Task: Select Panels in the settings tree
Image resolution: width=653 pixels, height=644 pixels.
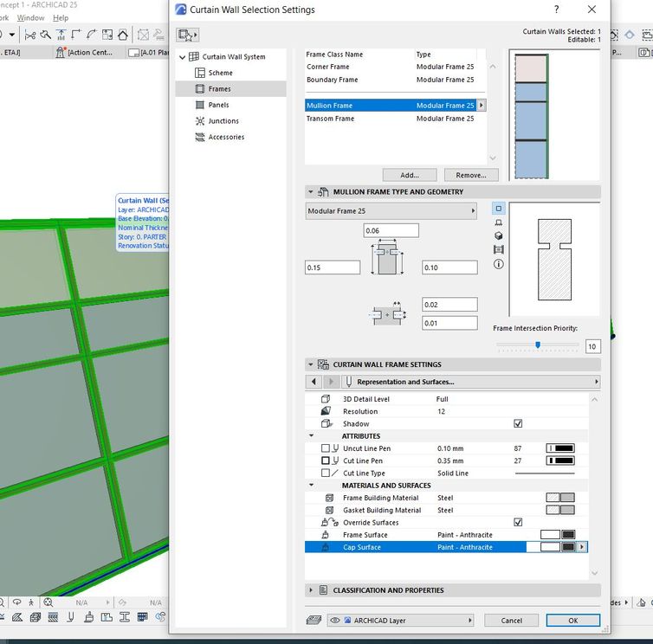Action: click(x=218, y=105)
